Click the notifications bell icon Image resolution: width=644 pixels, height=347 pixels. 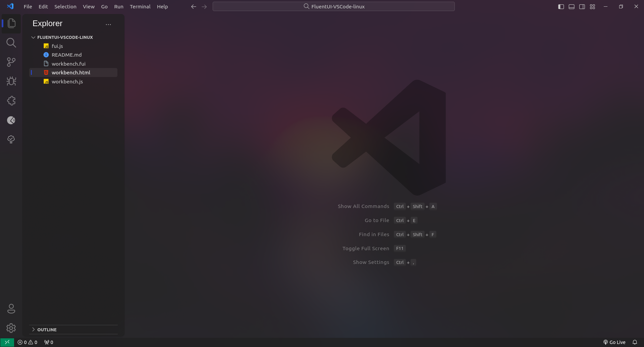pos(635,342)
